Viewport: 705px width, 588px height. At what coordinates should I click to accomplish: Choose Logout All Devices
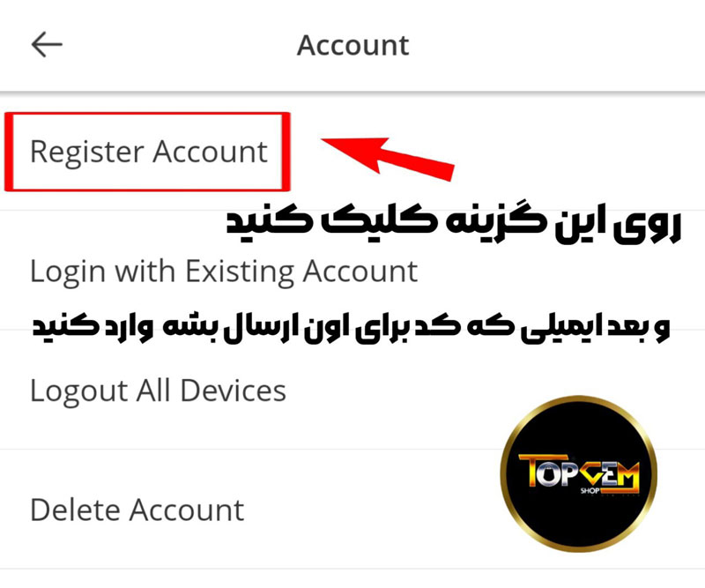coord(159,391)
